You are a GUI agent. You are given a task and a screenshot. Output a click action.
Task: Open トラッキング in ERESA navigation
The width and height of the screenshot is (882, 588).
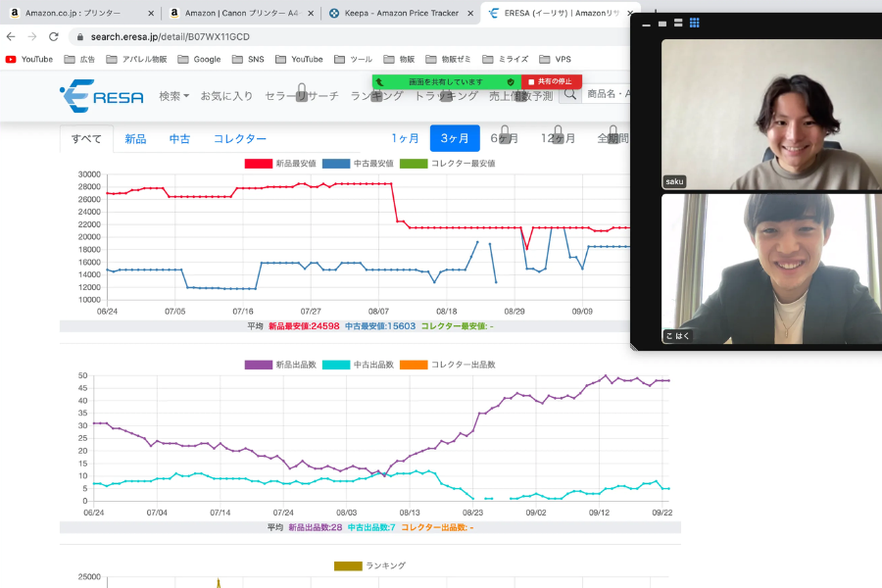pos(446,96)
